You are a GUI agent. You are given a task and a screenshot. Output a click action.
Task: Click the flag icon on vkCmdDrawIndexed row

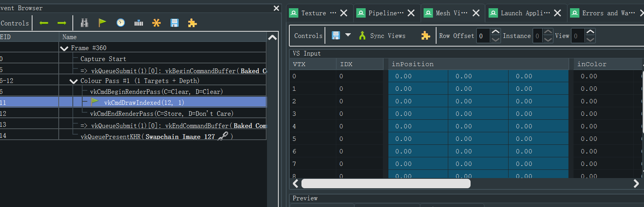(95, 102)
